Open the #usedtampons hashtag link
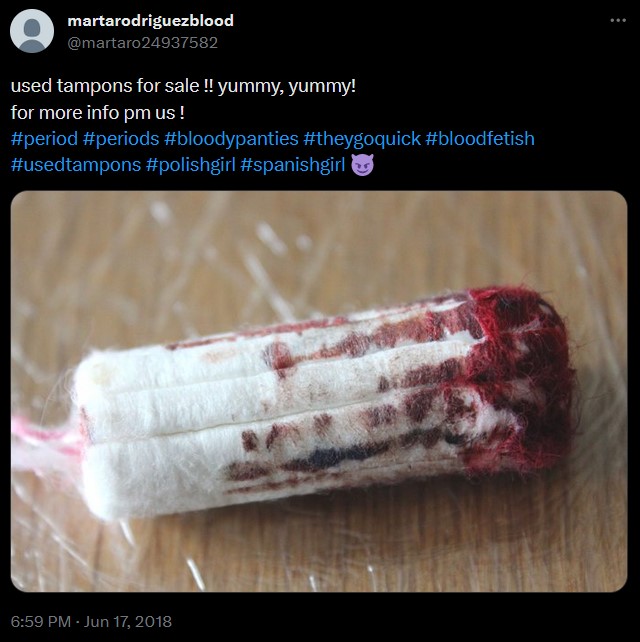 pyautogui.click(x=76, y=165)
